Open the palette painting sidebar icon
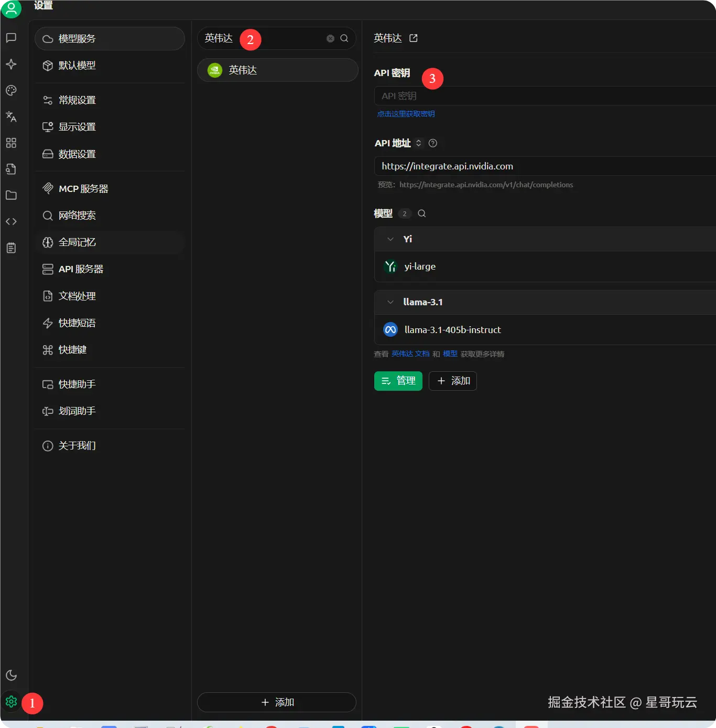This screenshot has height=728, width=716. click(x=11, y=90)
